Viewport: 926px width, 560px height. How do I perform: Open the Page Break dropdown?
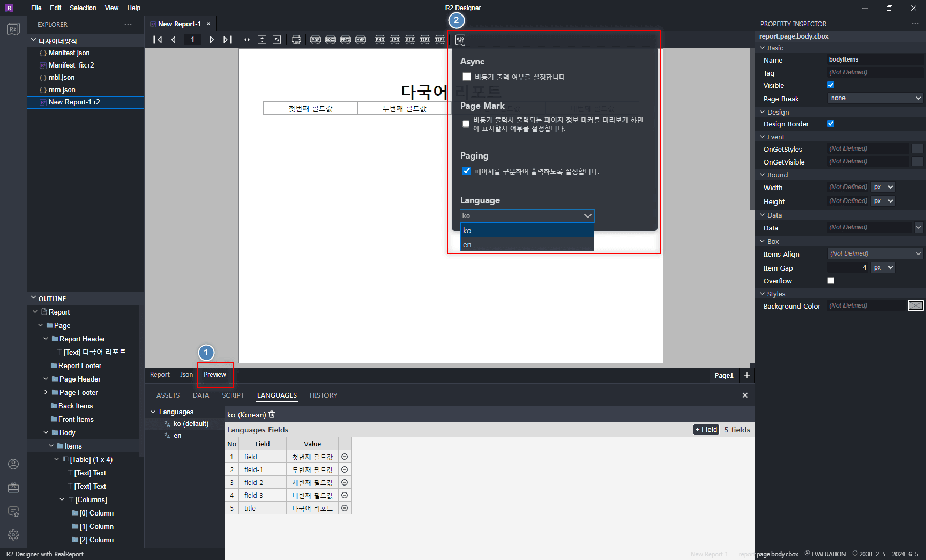coord(876,98)
